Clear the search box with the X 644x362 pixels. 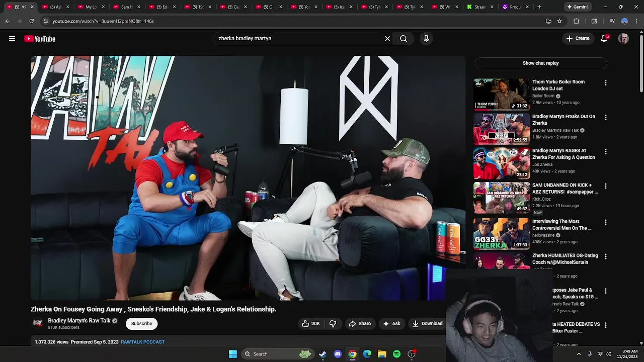point(387,38)
